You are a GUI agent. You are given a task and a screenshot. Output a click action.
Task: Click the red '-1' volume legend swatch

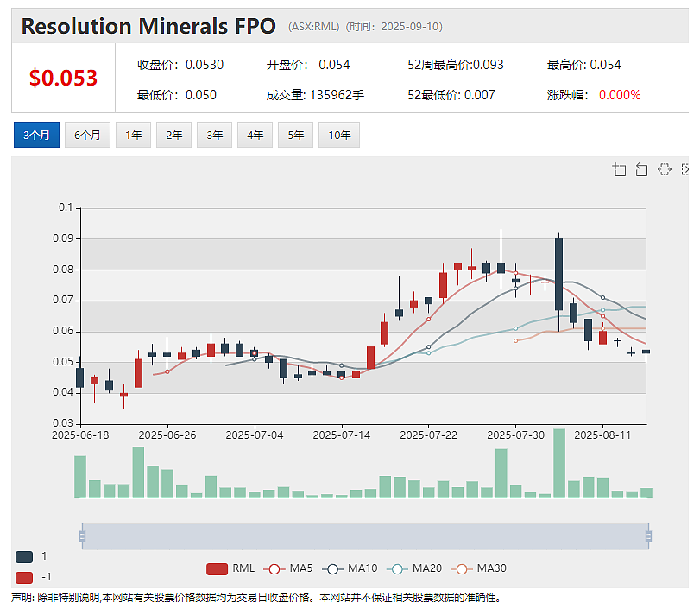click(x=24, y=578)
